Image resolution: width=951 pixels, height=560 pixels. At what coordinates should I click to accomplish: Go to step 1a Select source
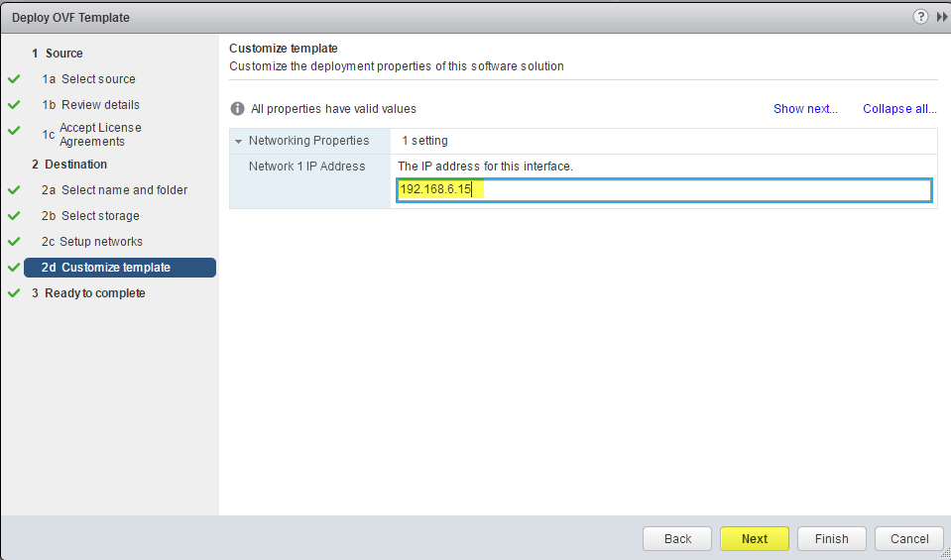click(88, 78)
